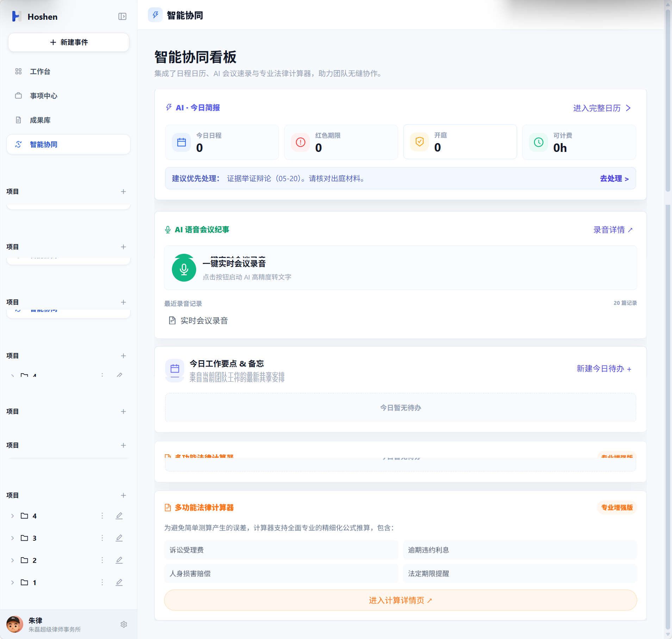Click the edit pencil icon for folder 1
This screenshot has height=639, width=672.
coord(119,583)
